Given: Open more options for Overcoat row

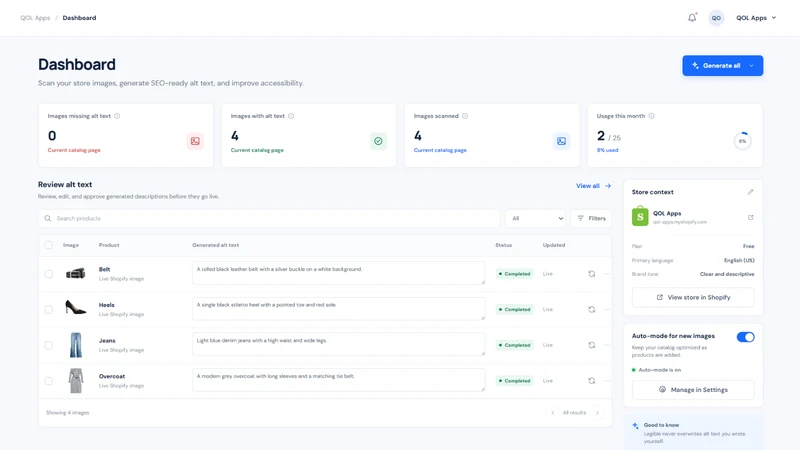Looking at the screenshot, I should [x=607, y=381].
